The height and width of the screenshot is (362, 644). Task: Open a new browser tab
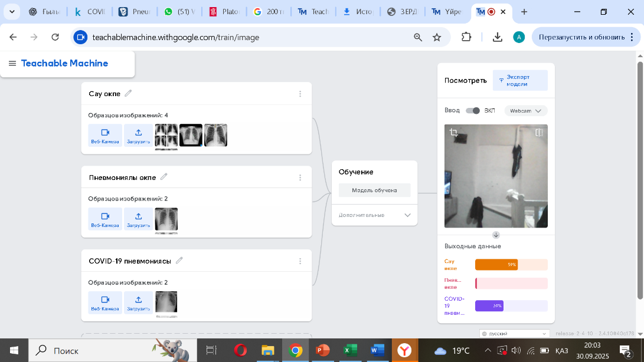(524, 12)
